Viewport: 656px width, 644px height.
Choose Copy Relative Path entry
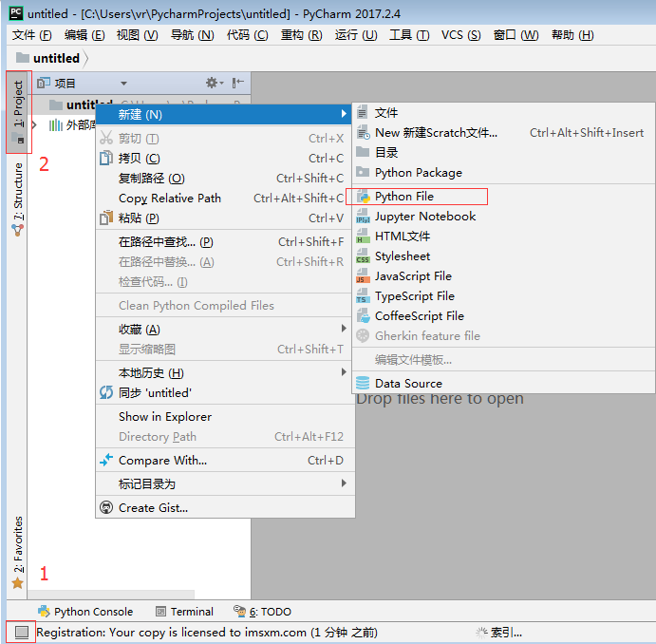tap(224, 198)
